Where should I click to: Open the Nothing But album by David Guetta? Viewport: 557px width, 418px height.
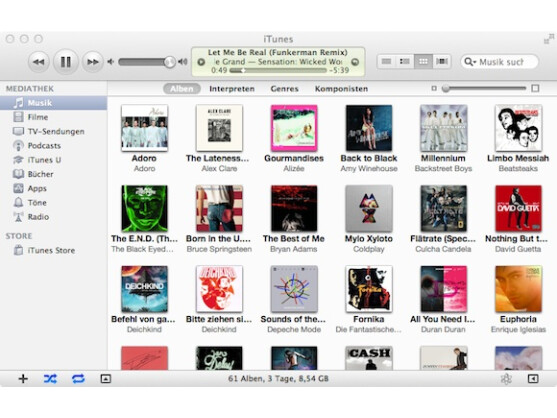coord(518,208)
